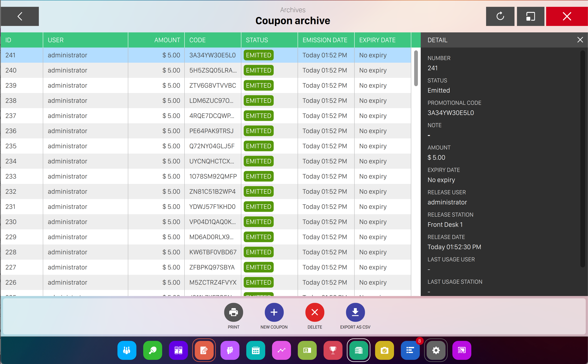Open the lockers module icon
The height and width of the screenshot is (364, 588).
(x=178, y=350)
